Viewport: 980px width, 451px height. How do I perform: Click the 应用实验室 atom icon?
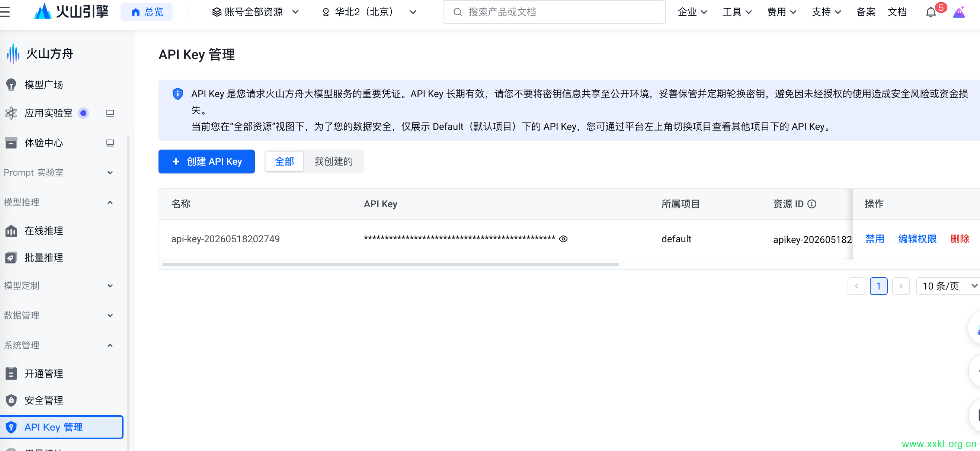pos(11,113)
